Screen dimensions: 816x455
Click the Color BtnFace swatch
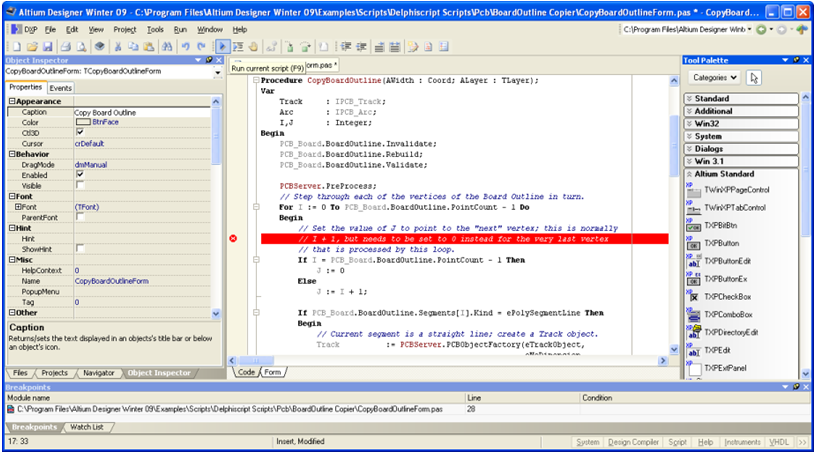tap(83, 122)
